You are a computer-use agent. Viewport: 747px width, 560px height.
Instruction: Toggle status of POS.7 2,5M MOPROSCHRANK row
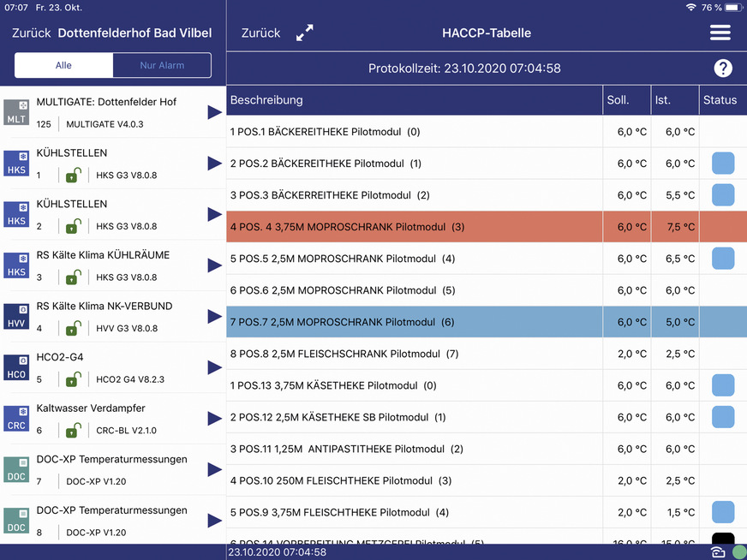[x=721, y=322]
